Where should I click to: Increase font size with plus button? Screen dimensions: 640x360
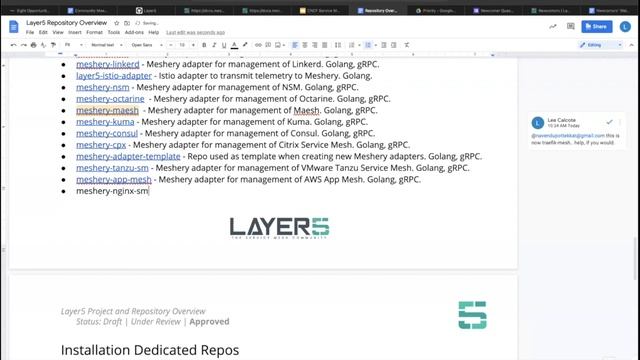click(193, 45)
